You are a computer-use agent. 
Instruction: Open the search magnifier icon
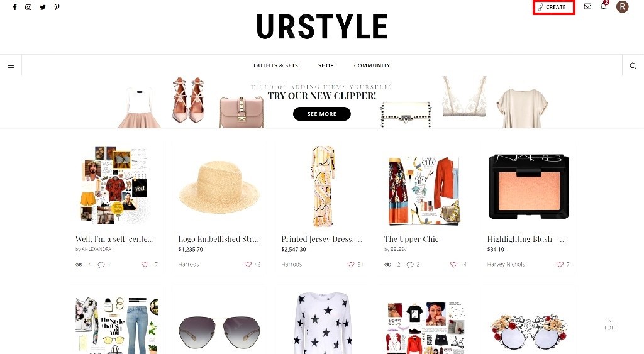click(x=633, y=66)
